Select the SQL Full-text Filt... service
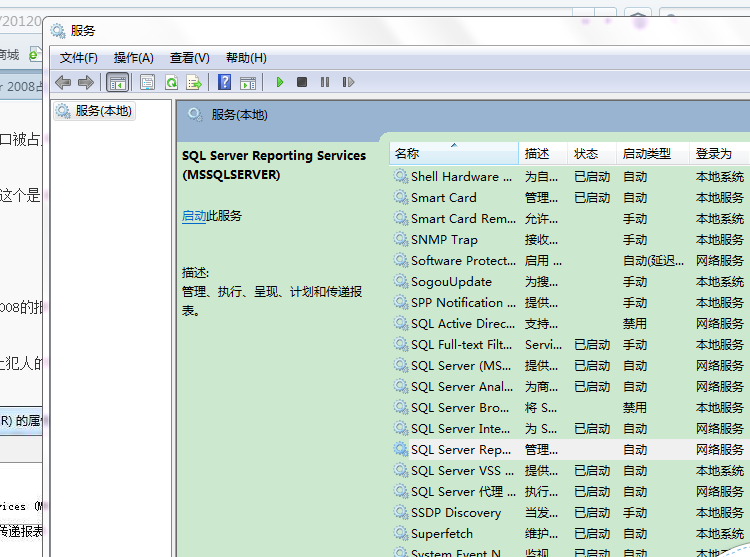Image resolution: width=750 pixels, height=557 pixels. (x=461, y=345)
